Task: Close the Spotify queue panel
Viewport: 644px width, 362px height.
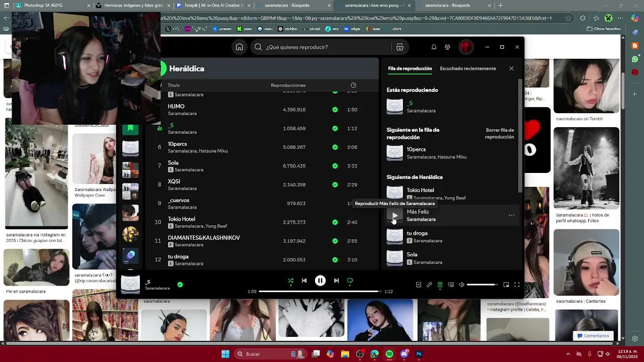Action: tap(511, 68)
